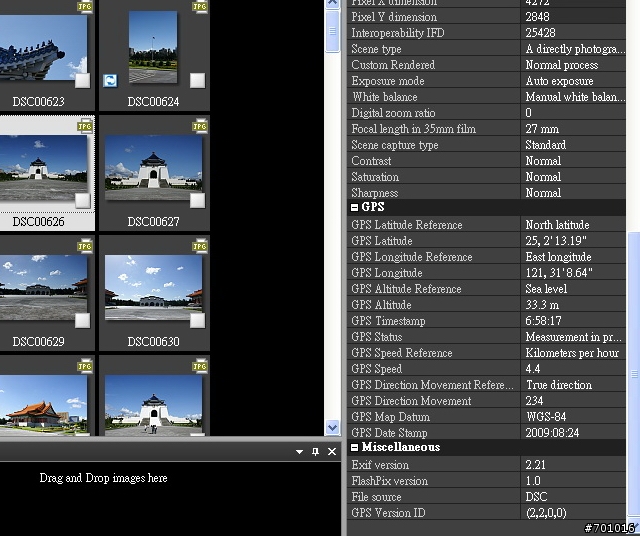Click JPG badge on DSC00624 thumbnail
The height and width of the screenshot is (536, 640).
[x=200, y=7]
